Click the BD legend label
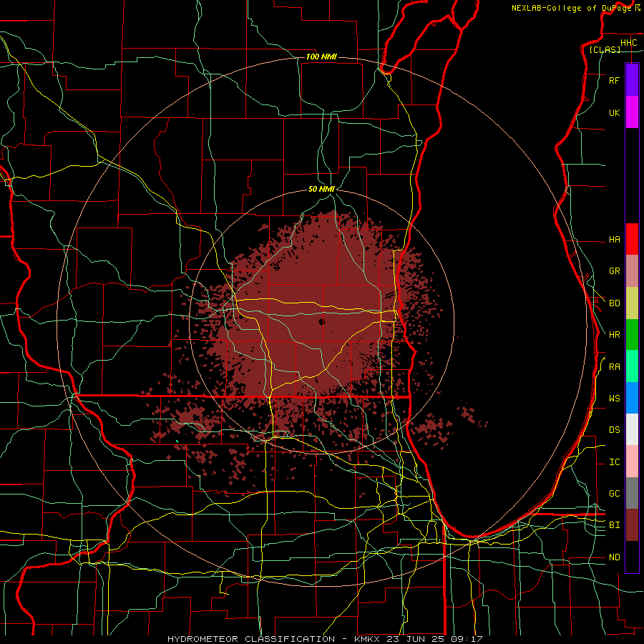 tap(614, 303)
